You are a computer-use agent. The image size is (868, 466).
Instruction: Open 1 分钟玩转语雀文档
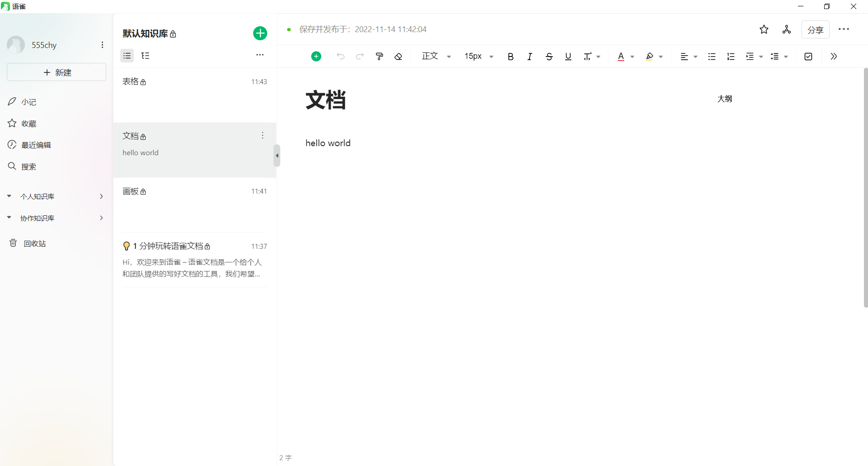195,260
